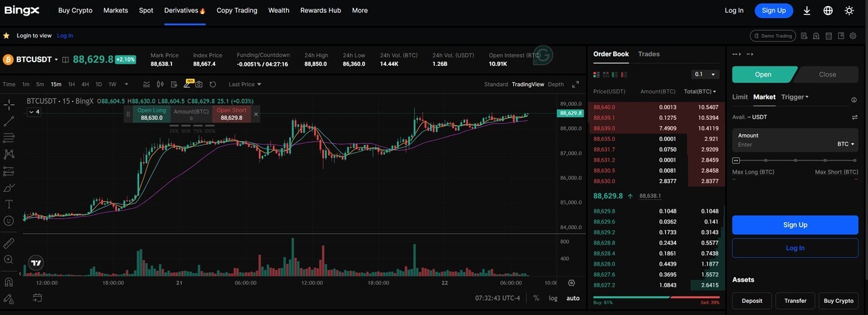Click the Transfer button
The width and height of the screenshot is (868, 315).
click(795, 301)
